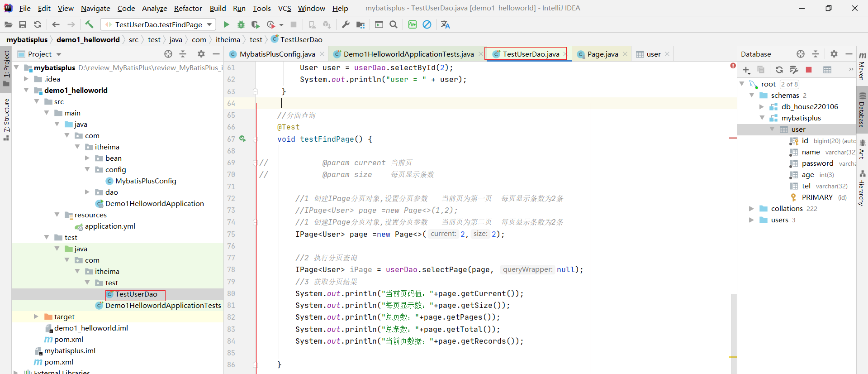The height and width of the screenshot is (374, 868).
Task: Click the red stop icon in Database panel
Action: click(x=809, y=70)
